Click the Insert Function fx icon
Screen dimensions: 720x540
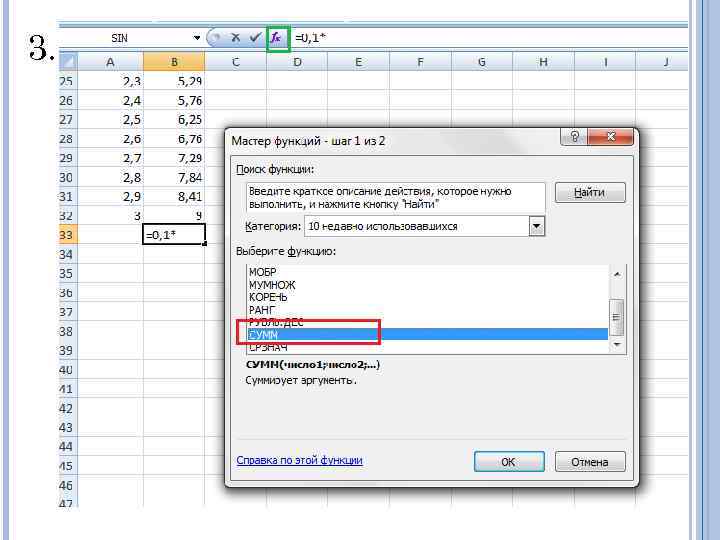[276, 38]
